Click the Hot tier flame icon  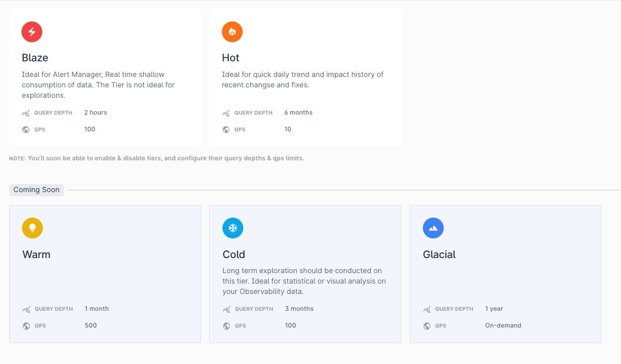pos(232,32)
